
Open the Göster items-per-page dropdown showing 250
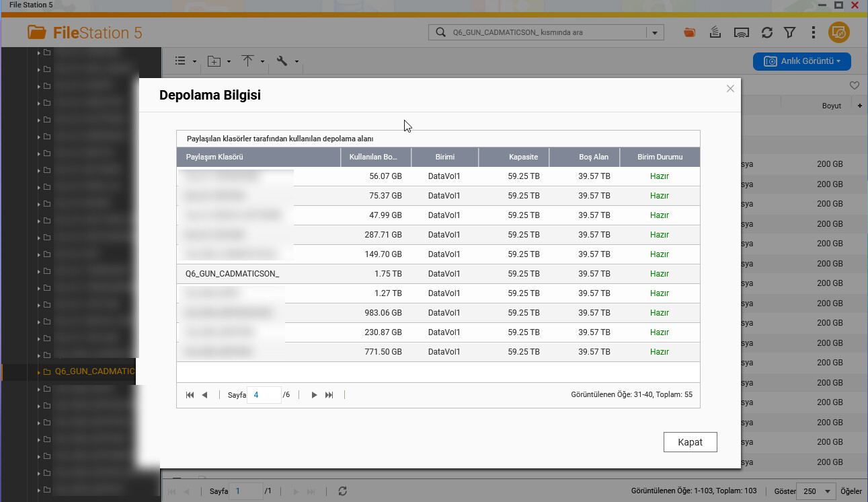click(x=816, y=491)
